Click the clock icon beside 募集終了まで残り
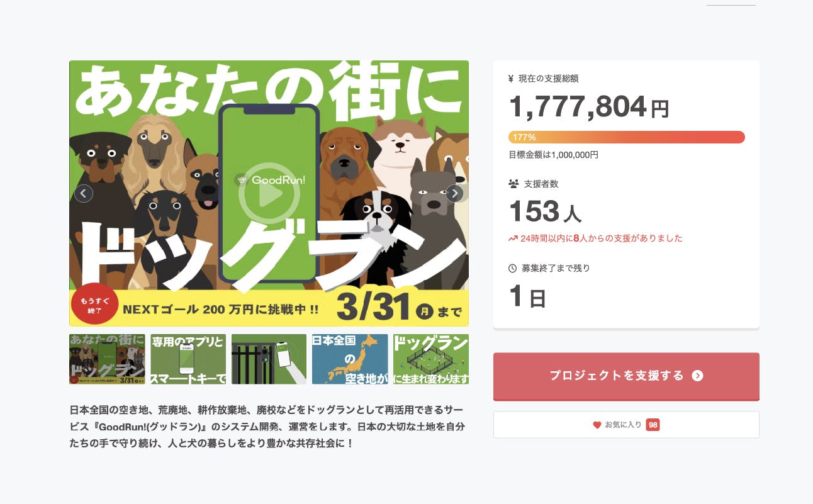Image resolution: width=813 pixels, height=504 pixels. (512, 269)
